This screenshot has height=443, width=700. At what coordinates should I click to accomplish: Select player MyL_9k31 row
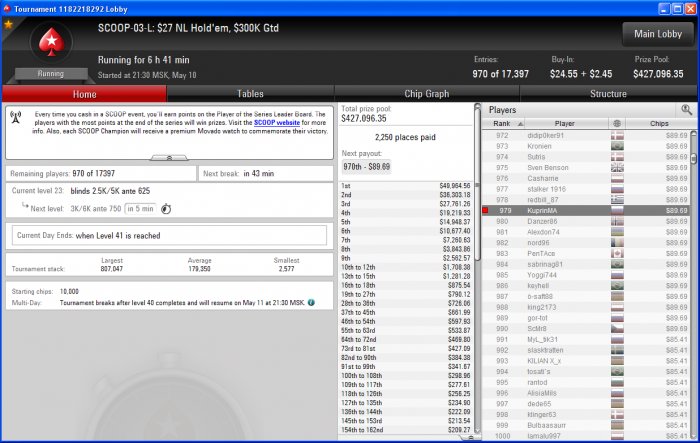point(586,339)
